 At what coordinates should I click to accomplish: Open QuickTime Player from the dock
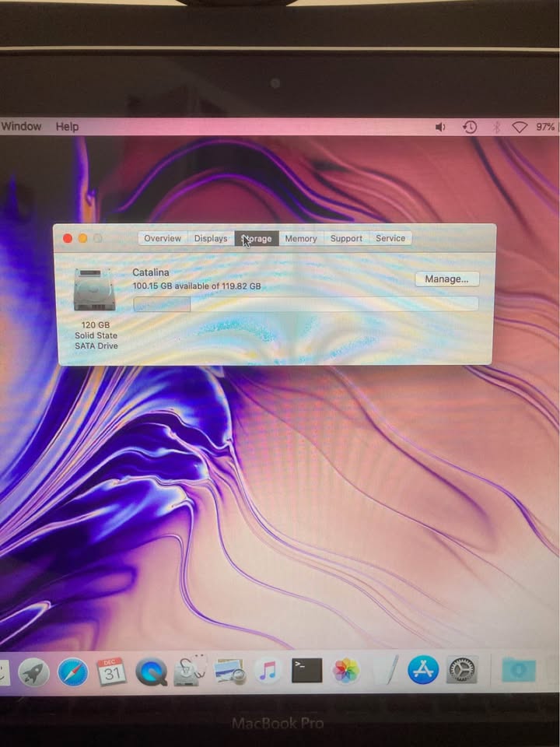(151, 671)
